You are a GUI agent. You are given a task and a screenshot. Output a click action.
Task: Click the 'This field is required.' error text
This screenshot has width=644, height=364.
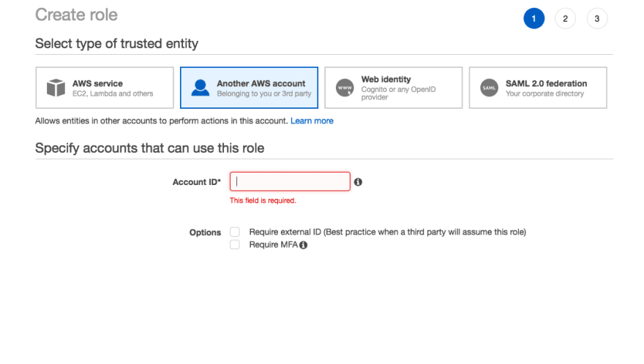pos(263,201)
